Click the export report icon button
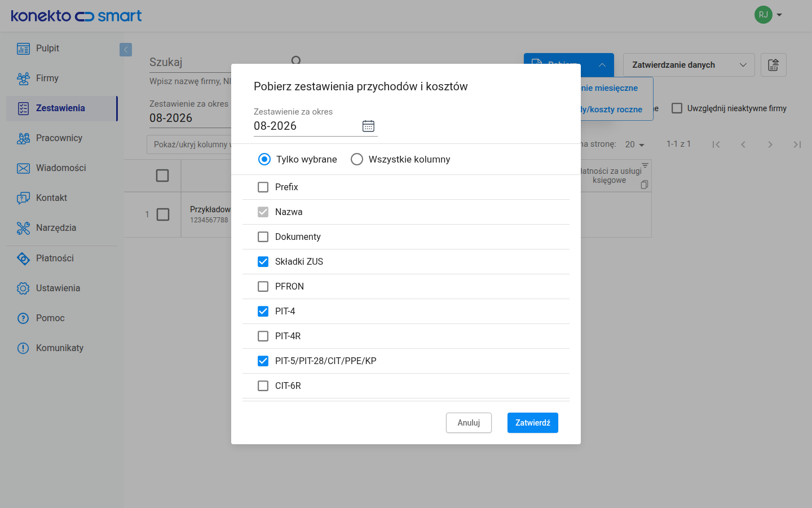812x508 pixels. coord(774,65)
